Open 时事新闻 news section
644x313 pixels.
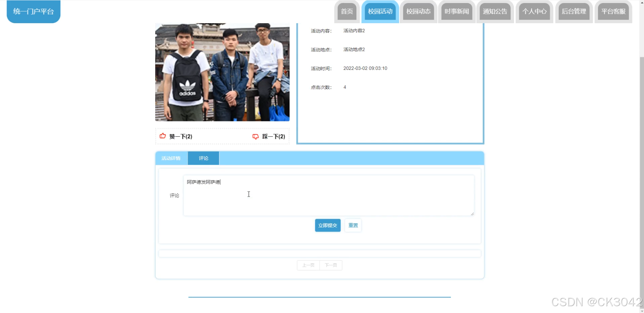457,11
